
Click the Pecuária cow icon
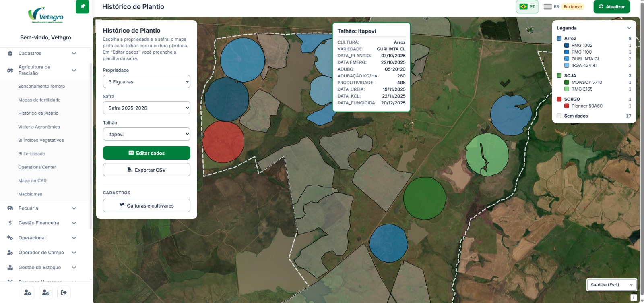(10, 208)
